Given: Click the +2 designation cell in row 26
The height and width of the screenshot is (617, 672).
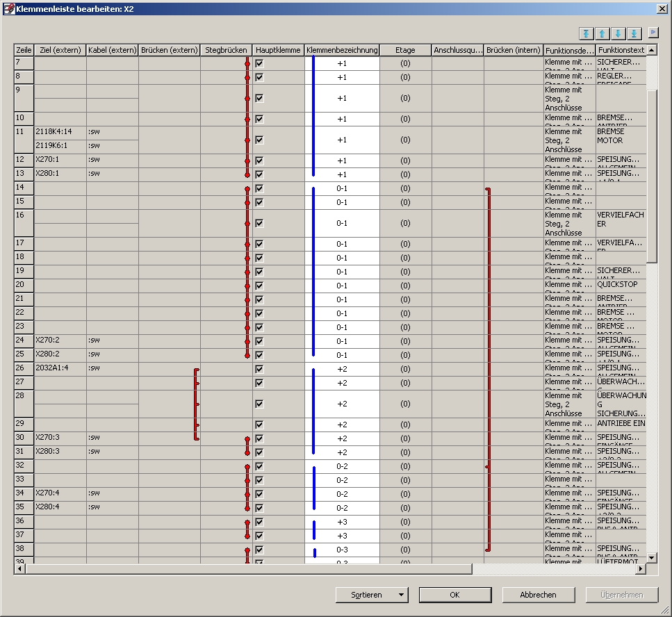Looking at the screenshot, I should [x=342, y=369].
